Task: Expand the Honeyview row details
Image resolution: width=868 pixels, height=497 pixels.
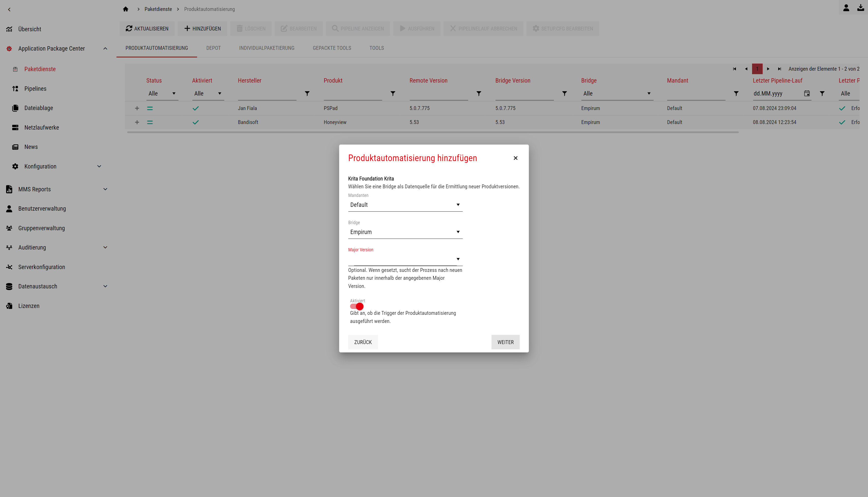Action: click(x=137, y=122)
